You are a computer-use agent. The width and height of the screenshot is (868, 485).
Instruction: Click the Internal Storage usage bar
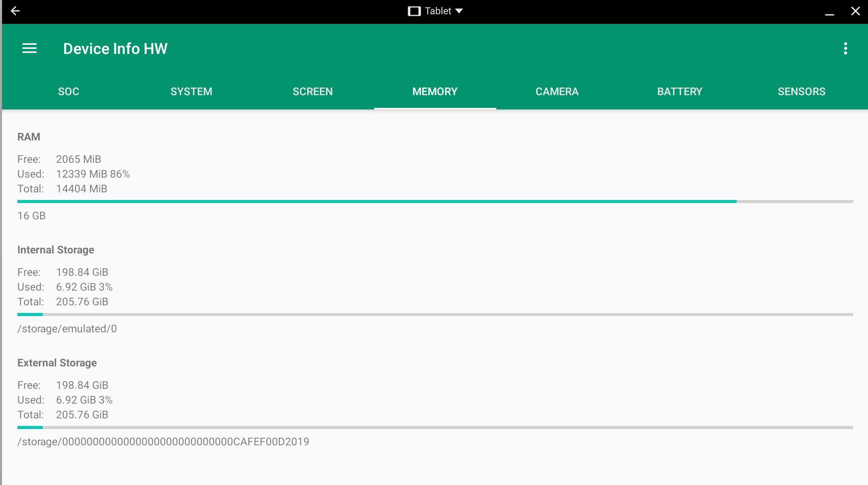pyautogui.click(x=435, y=315)
